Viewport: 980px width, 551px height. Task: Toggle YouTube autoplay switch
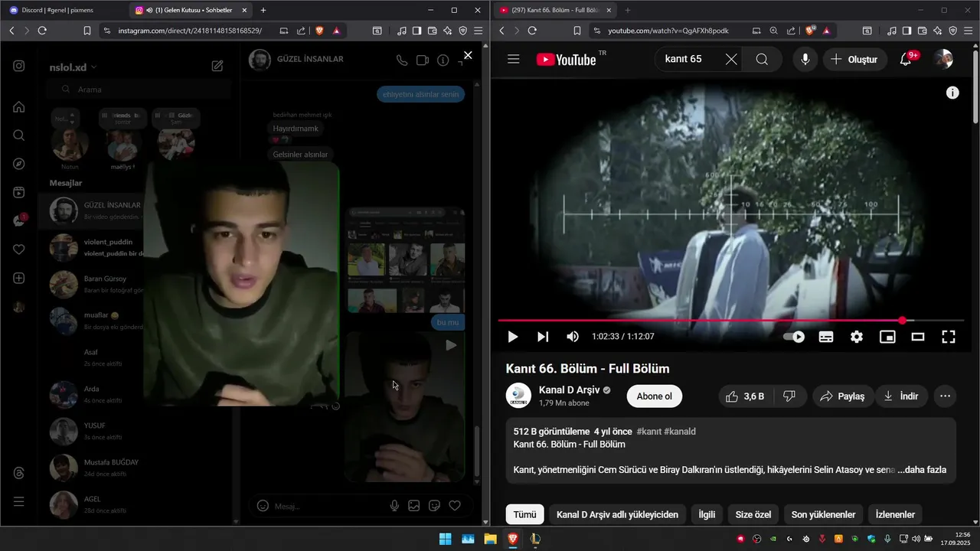(x=795, y=337)
